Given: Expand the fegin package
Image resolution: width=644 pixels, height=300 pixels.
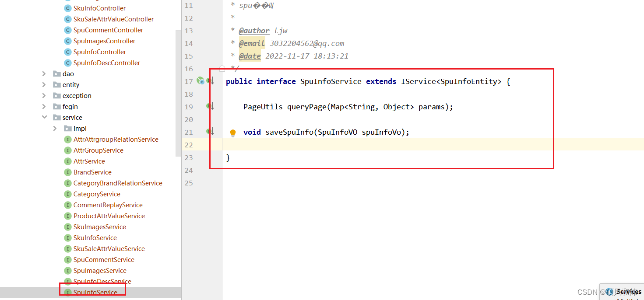Looking at the screenshot, I should (44, 107).
